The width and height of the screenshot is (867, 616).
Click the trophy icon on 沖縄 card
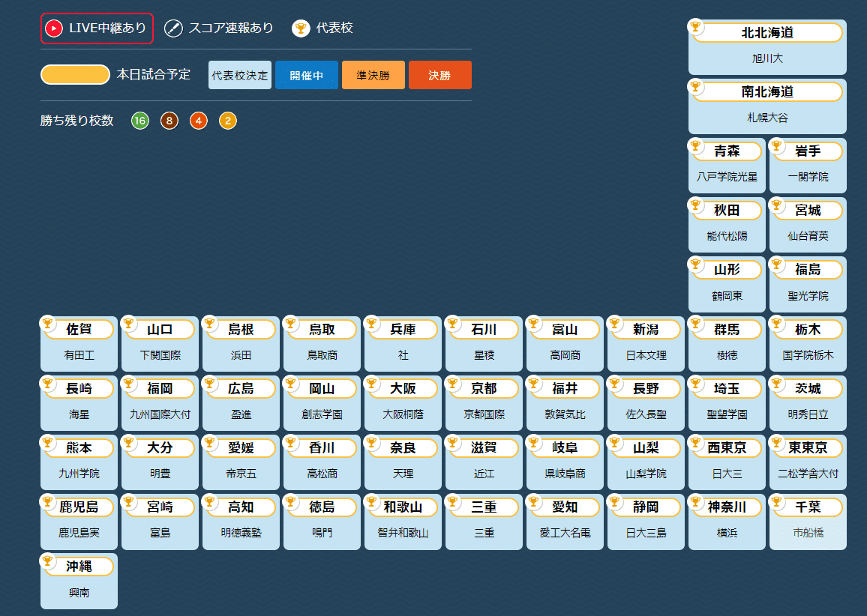click(47, 561)
